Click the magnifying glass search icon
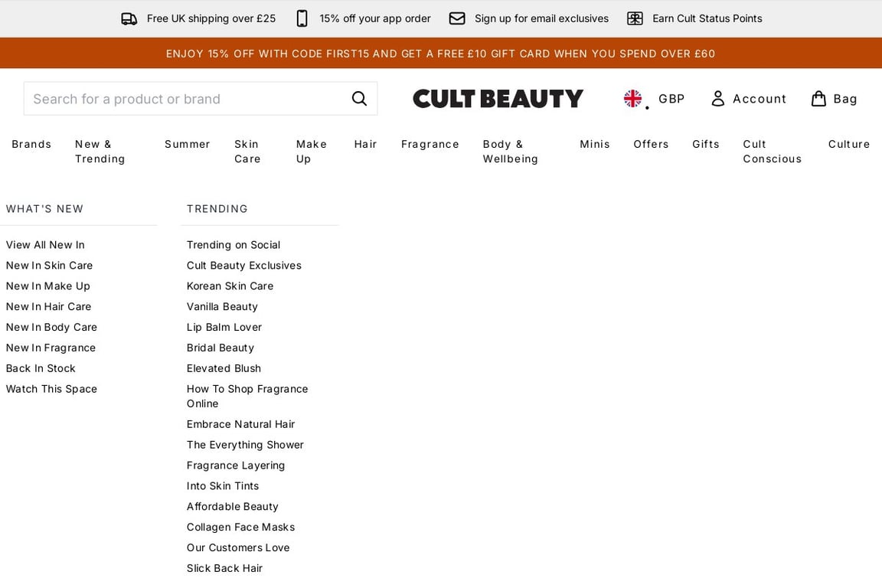Screen dimensions: 882x588 click(359, 99)
